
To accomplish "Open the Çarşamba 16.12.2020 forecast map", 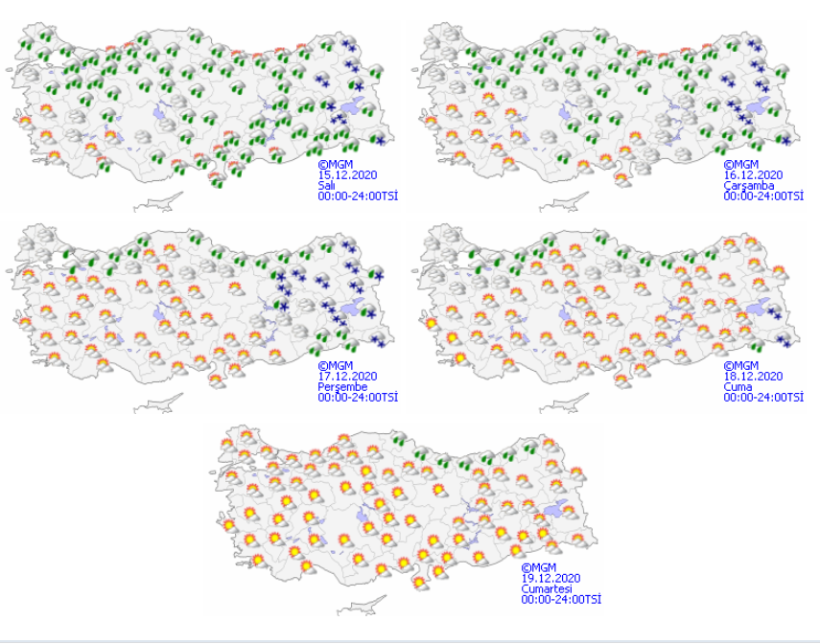I will pyautogui.click(x=608, y=115).
